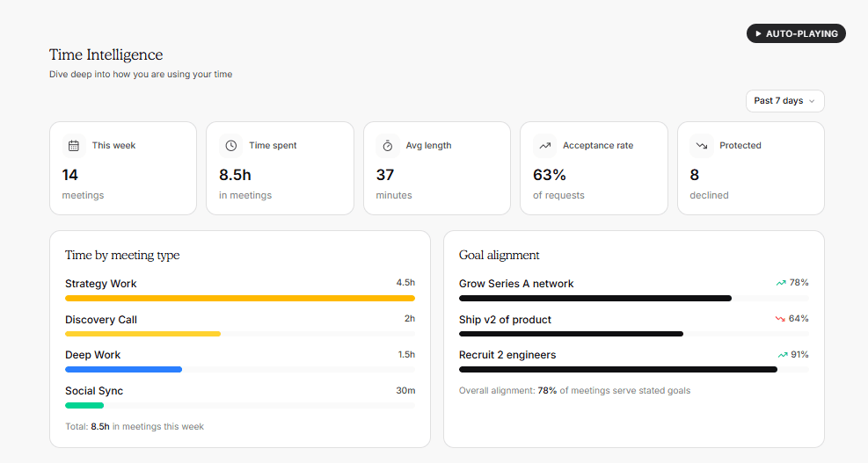
Task: Click the Grow Series A network progress bar
Action: tap(633, 298)
